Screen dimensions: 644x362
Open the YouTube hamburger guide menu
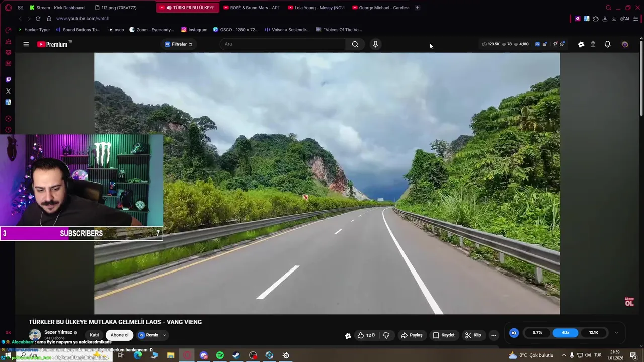coord(26,44)
